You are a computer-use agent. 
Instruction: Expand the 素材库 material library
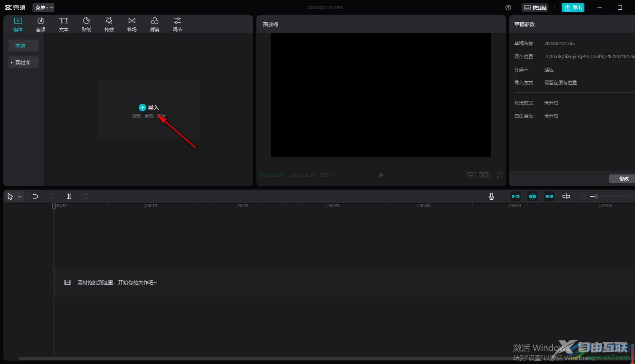coord(24,62)
